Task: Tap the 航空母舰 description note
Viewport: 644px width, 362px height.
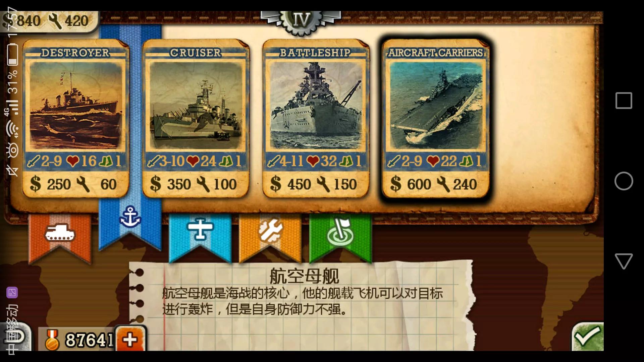Action: (302, 305)
